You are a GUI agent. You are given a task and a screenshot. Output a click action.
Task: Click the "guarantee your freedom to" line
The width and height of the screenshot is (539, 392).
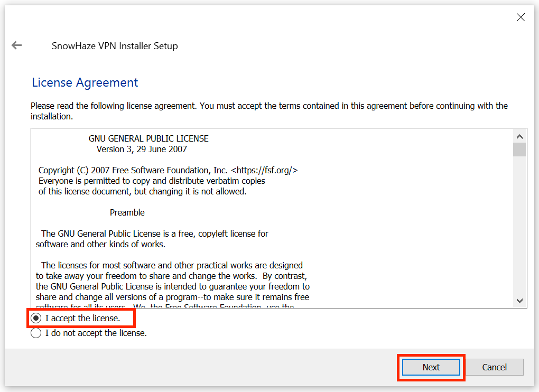click(x=173, y=286)
